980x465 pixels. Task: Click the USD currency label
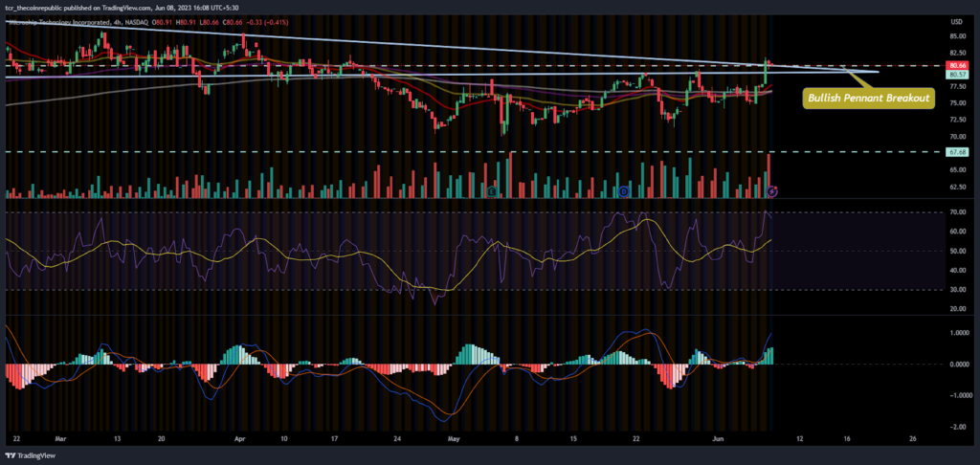point(956,21)
